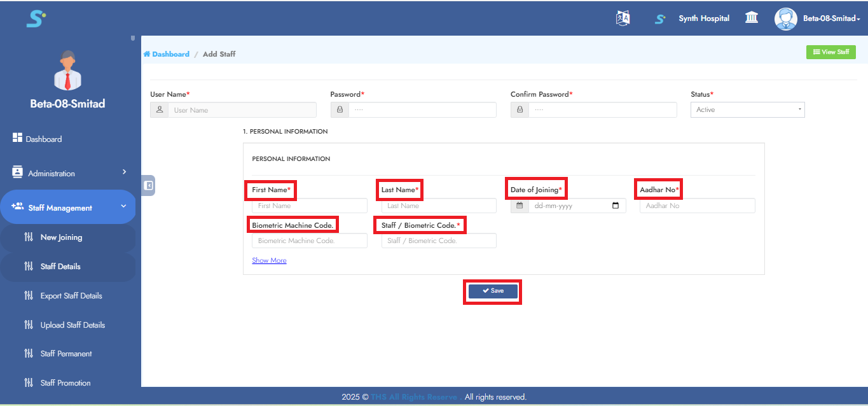Click the home icon beside Dashboard breadcrumb
This screenshot has width=868, height=406.
[147, 54]
